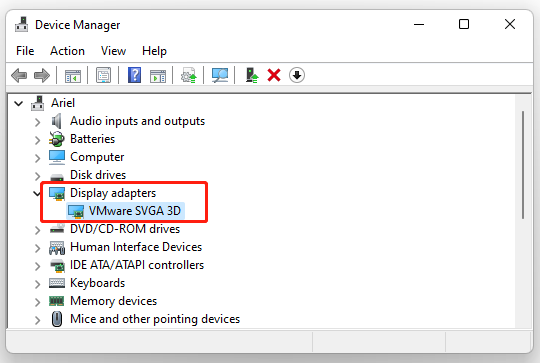This screenshot has height=363, width=540.
Task: Click the Disk drives icon
Action: tap(57, 177)
